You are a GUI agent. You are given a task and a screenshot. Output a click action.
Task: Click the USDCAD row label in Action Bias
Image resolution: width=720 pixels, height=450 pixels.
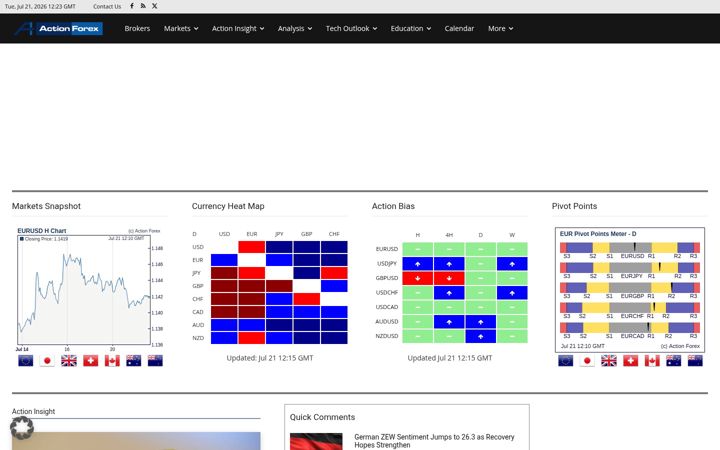(387, 307)
